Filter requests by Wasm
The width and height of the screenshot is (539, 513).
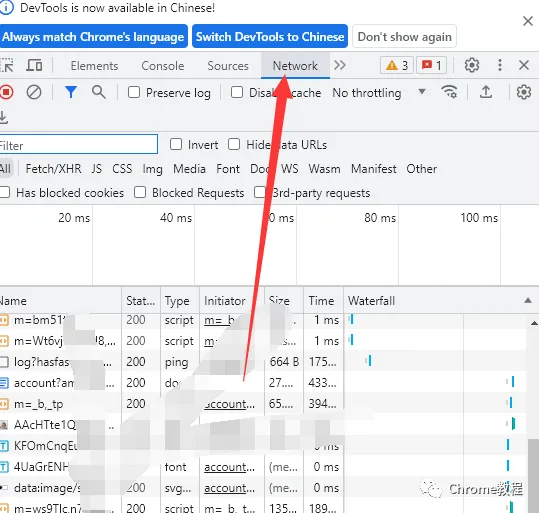(x=324, y=169)
